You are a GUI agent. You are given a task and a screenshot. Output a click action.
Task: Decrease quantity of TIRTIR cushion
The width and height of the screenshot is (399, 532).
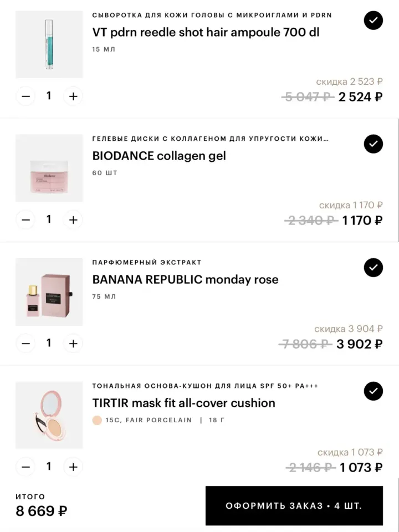(x=25, y=467)
